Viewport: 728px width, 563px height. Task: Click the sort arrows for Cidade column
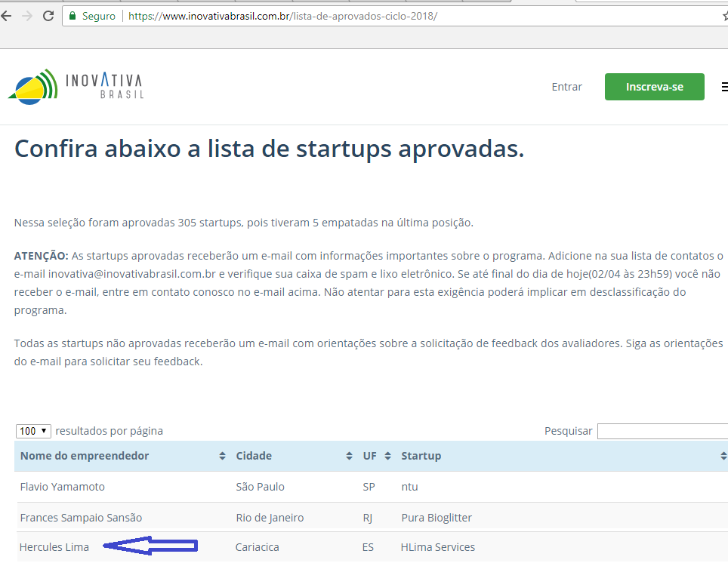(349, 456)
